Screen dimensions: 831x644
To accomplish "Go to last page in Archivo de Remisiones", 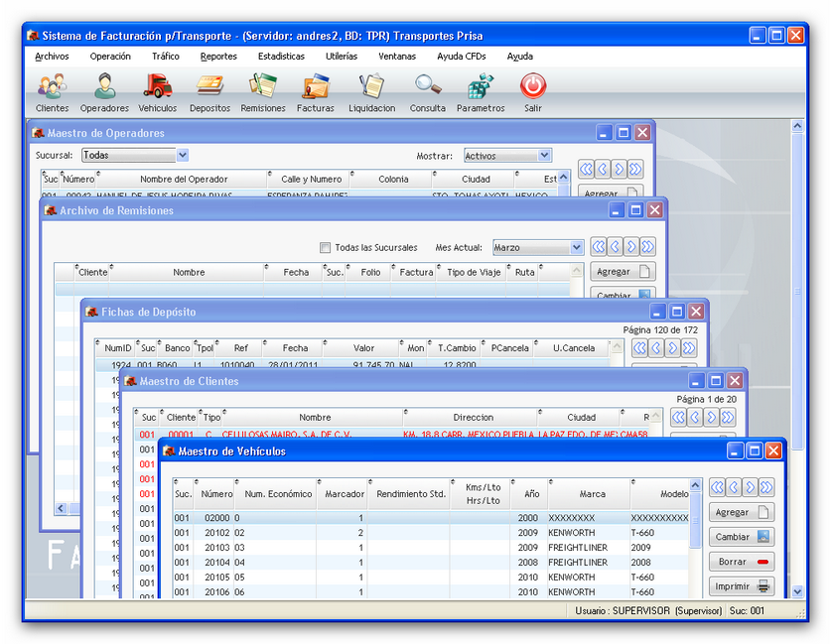I will coord(647,247).
